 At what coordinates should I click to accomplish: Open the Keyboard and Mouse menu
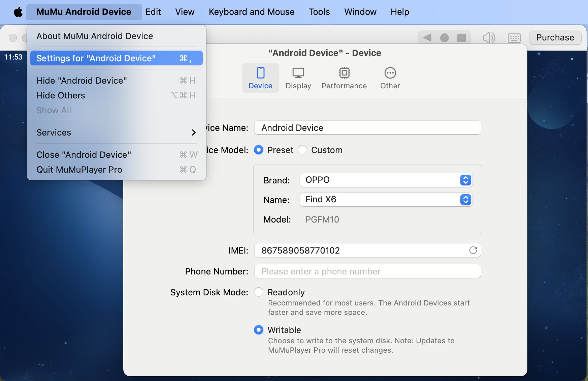(252, 12)
